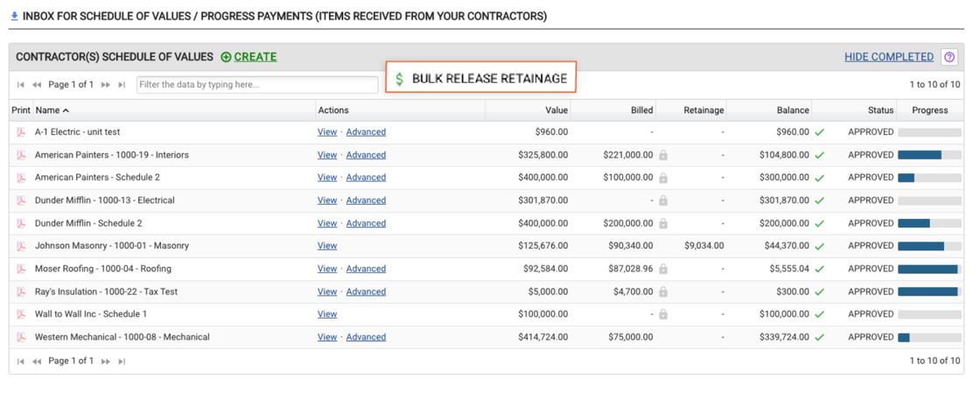This screenshot has height=400, width=980.
Task: Jump to last page in bottom pager
Action: (122, 361)
